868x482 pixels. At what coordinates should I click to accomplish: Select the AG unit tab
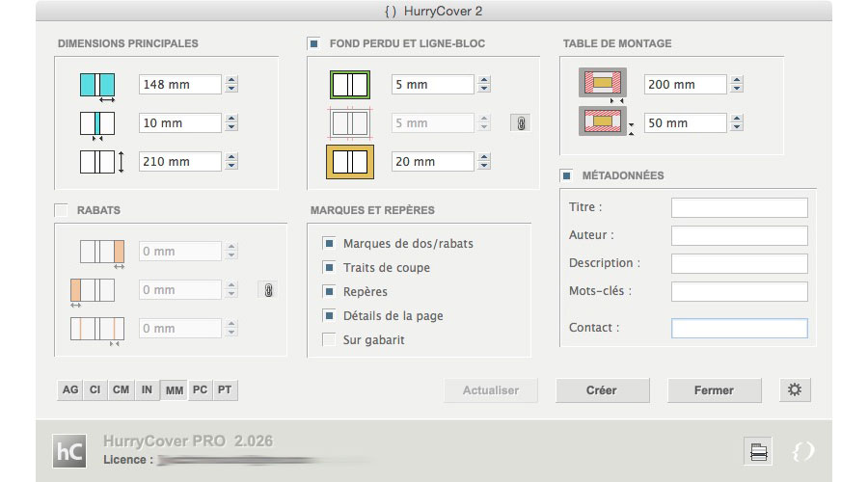(70, 389)
